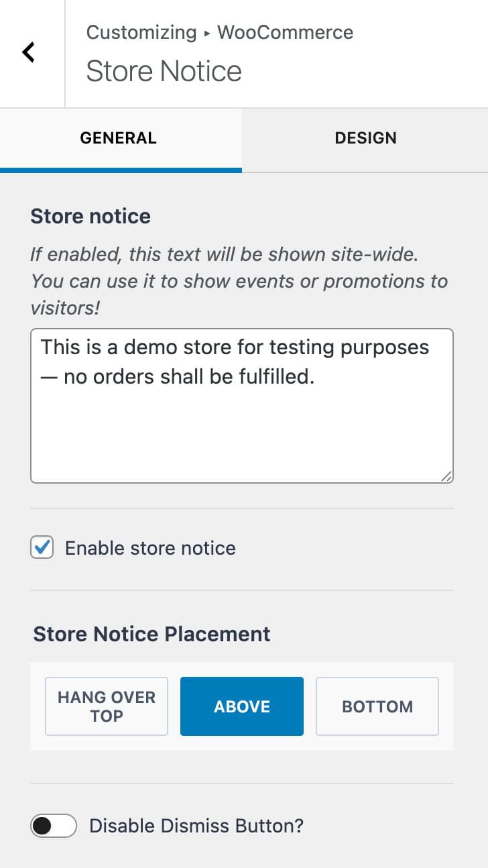Screen dimensions: 488x868
Task: Choose Bottom as store notice placement
Action: [377, 706]
